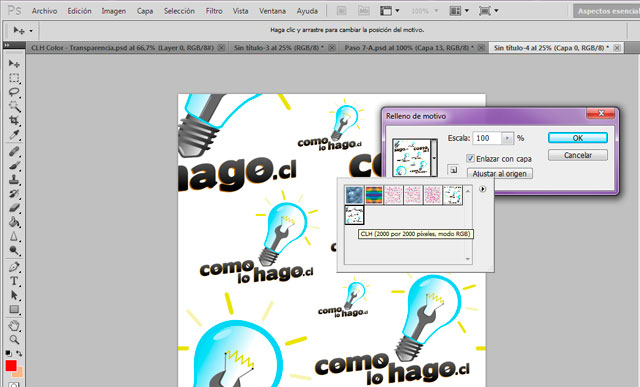640x387 pixels.
Task: Edit the Escala value field
Action: click(x=487, y=138)
